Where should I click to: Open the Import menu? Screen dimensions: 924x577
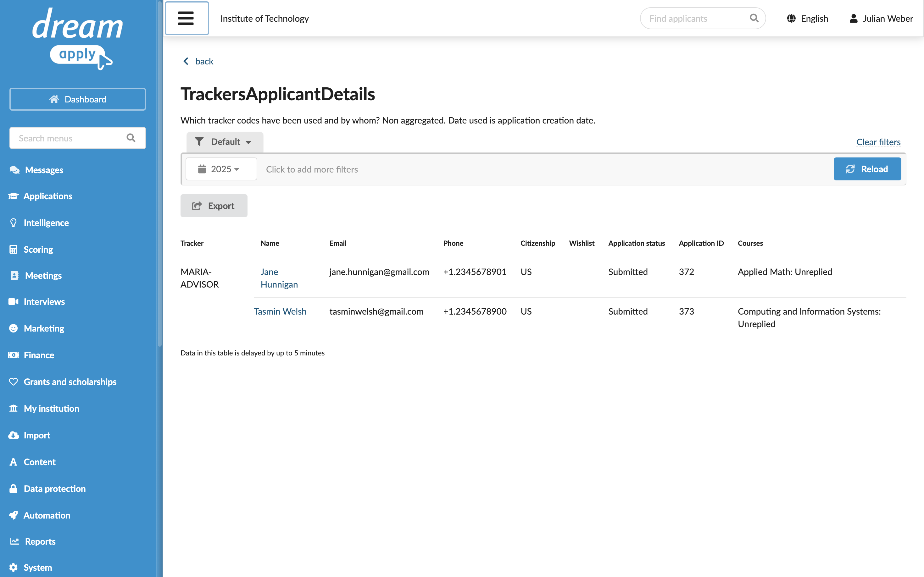point(37,435)
